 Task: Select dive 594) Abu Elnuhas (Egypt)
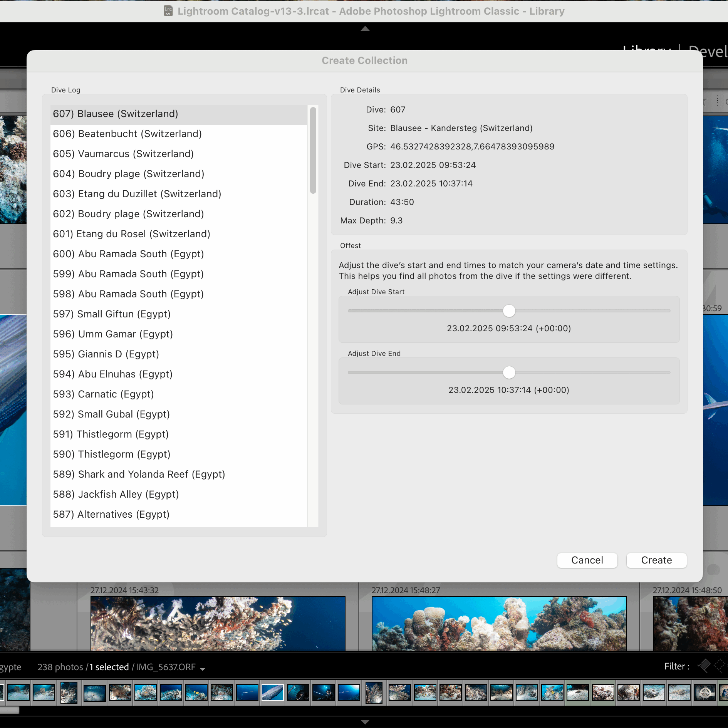(x=179, y=374)
